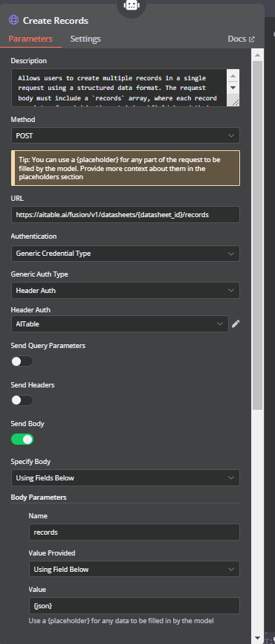Open the Method dropdown showing POST
Screen dimensions: 275x644
[x=126, y=135]
